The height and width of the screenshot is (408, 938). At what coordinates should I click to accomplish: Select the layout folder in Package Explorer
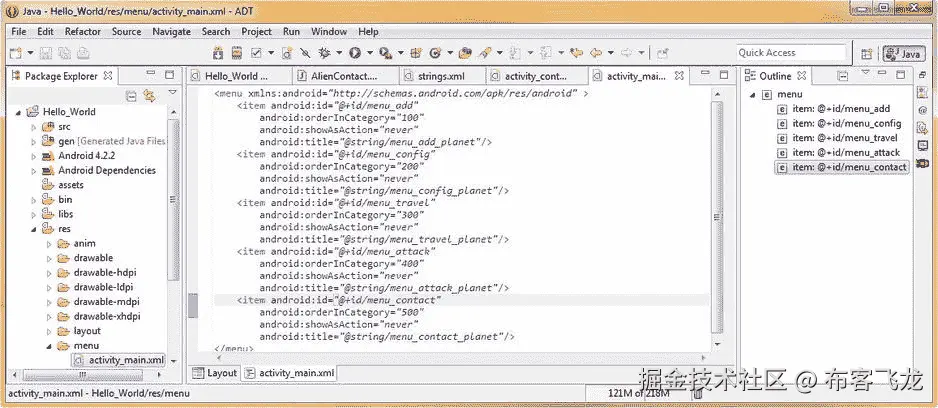point(87,331)
